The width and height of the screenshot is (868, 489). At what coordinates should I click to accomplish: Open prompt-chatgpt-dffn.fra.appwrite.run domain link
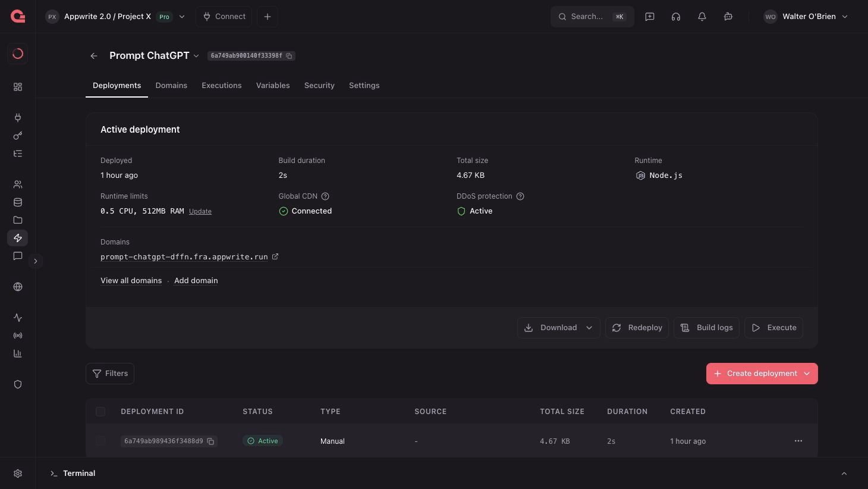click(x=184, y=257)
